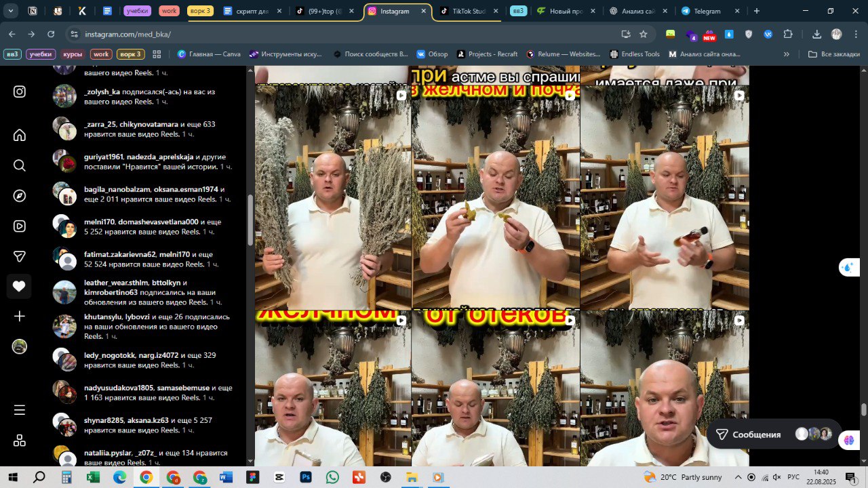Open the Reels icon in the sidebar
This screenshot has height=488, width=868.
tap(20, 226)
